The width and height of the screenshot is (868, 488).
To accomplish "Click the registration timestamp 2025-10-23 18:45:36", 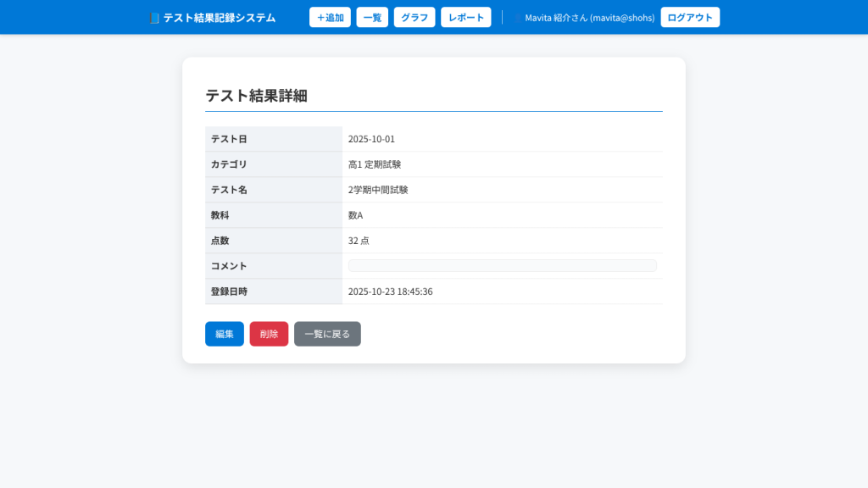I will [x=390, y=291].
